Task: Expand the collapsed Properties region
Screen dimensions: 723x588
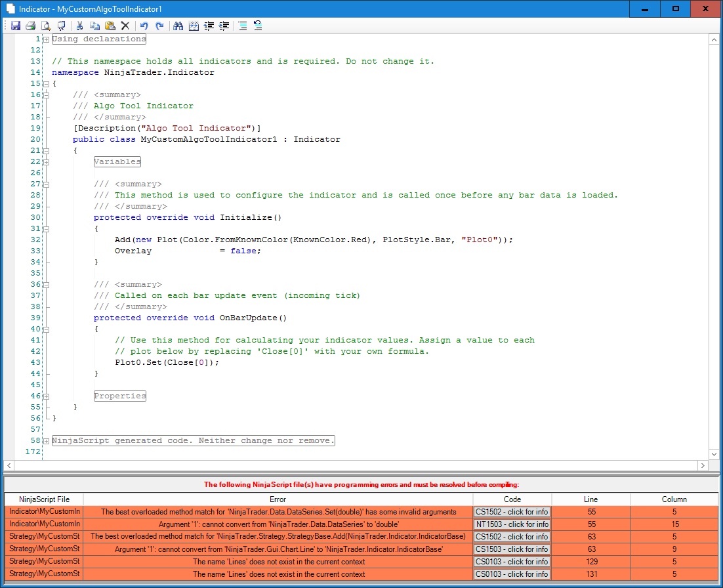Action: 46,396
